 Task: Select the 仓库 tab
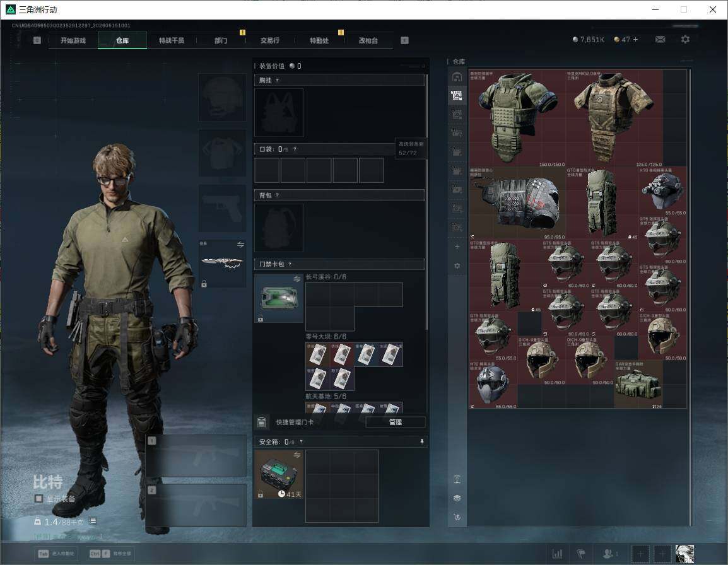tap(122, 40)
